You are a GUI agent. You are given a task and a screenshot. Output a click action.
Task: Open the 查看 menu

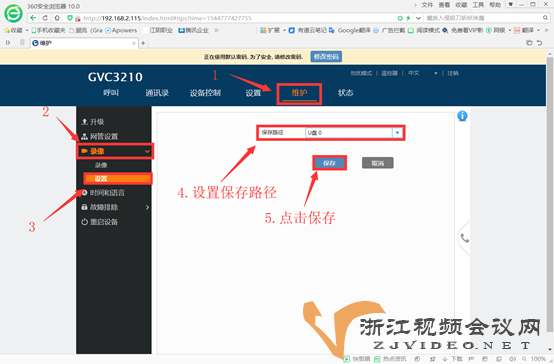click(x=444, y=5)
